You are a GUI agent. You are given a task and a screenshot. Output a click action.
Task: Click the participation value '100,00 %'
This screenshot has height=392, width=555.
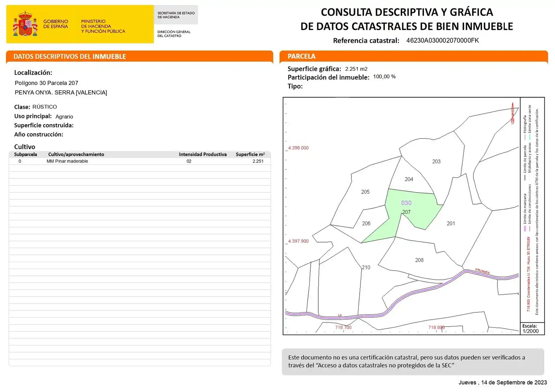[384, 77]
